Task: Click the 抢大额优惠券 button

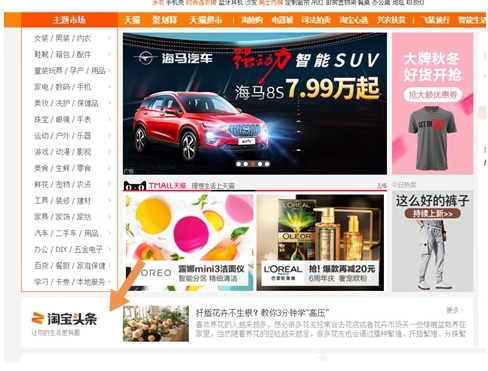Action: coord(432,95)
